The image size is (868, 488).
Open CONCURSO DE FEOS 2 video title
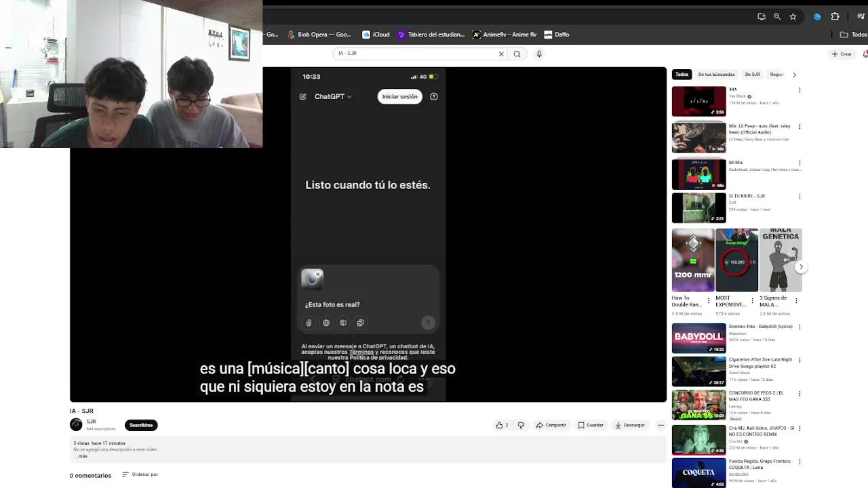pos(756,396)
